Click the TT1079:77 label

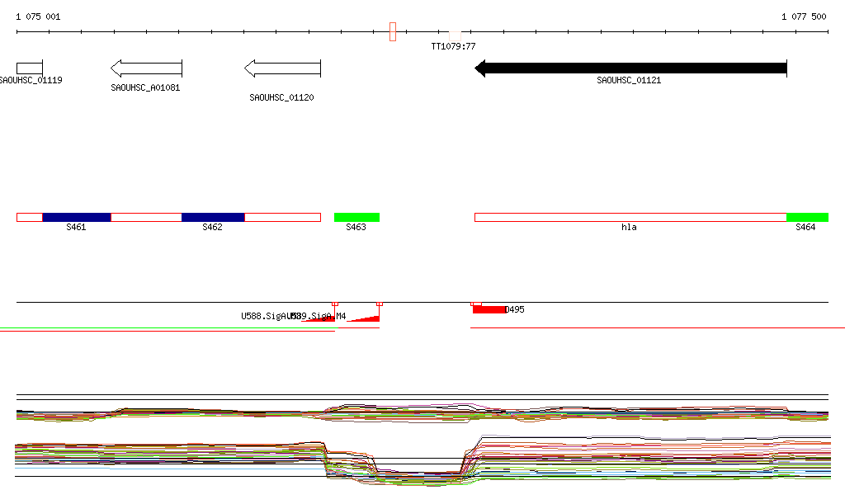click(454, 46)
